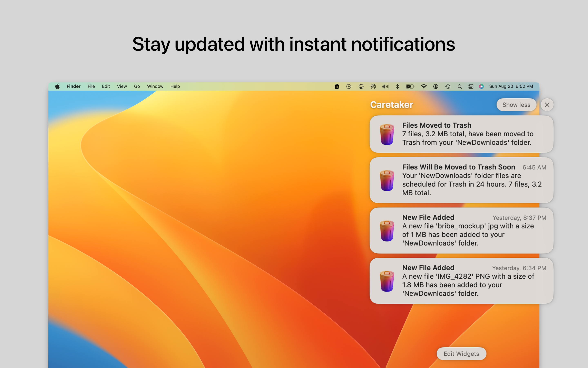588x368 pixels.
Task: Clear the Caretaker notification group
Action: tap(547, 105)
